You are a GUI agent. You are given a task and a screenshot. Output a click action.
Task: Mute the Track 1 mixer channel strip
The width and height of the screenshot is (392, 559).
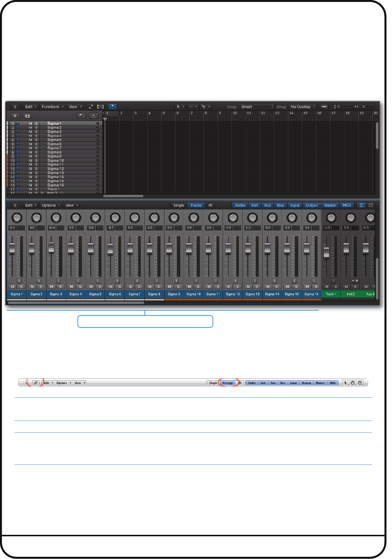(327, 286)
